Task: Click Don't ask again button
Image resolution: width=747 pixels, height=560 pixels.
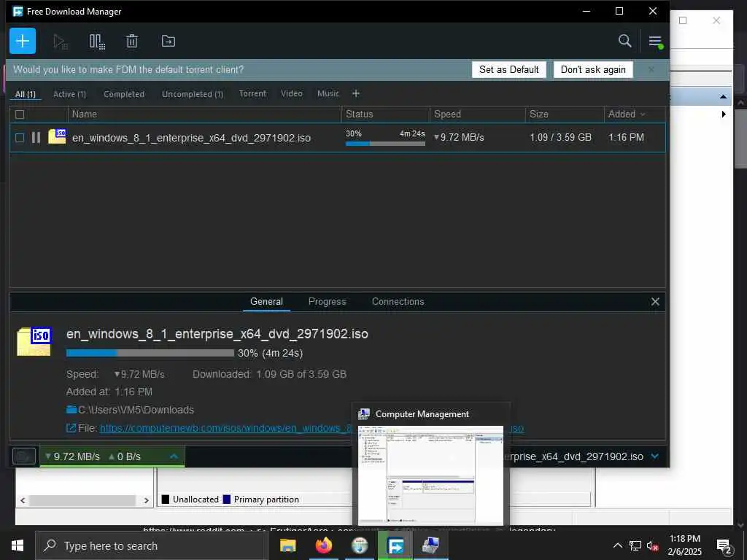Action: click(593, 69)
